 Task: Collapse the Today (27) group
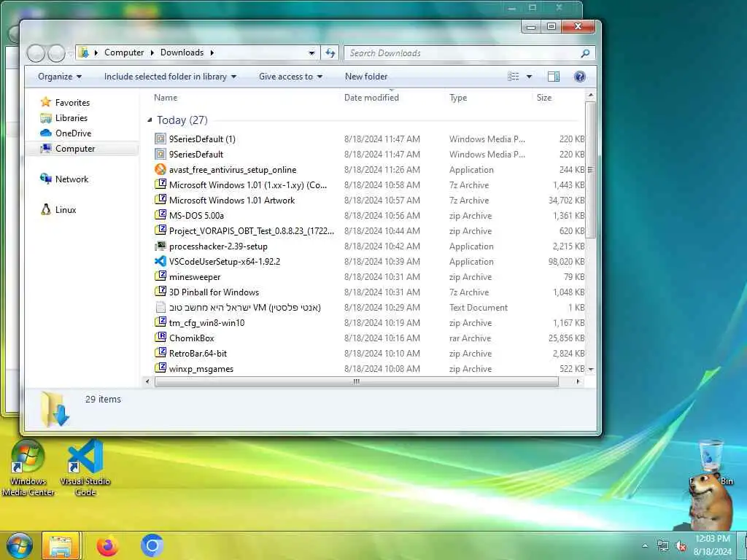pos(150,120)
